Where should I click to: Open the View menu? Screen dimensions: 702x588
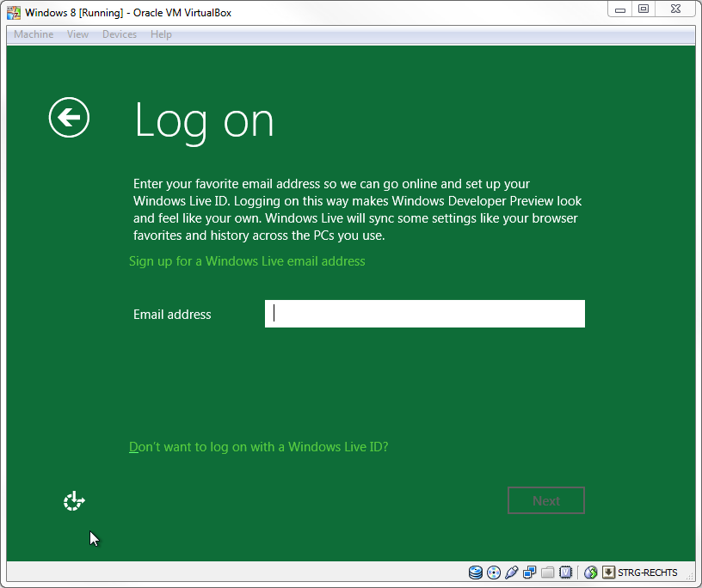(77, 34)
